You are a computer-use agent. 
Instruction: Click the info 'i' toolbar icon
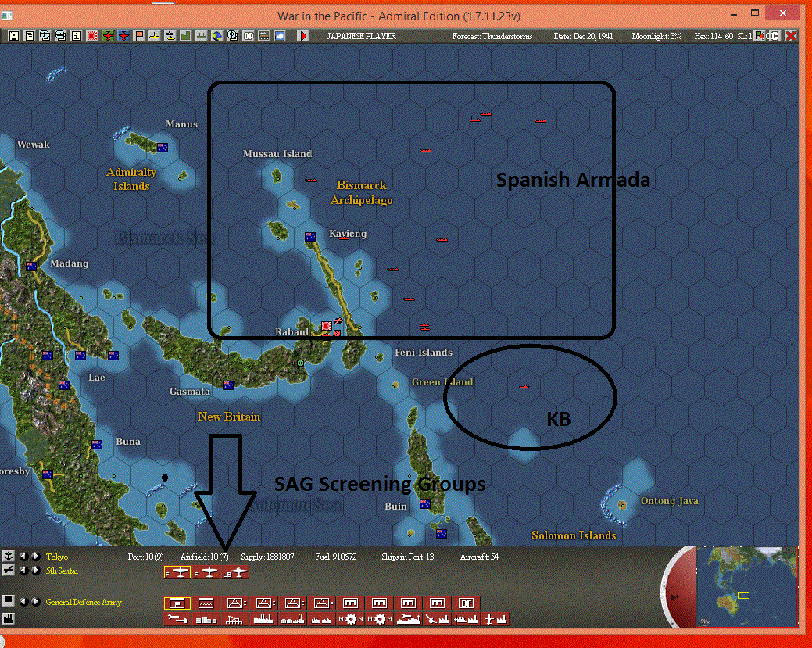[x=76, y=36]
